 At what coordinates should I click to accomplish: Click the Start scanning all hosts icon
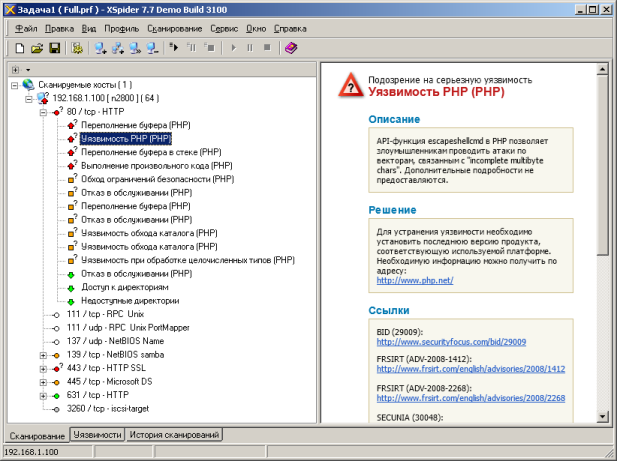(x=174, y=48)
